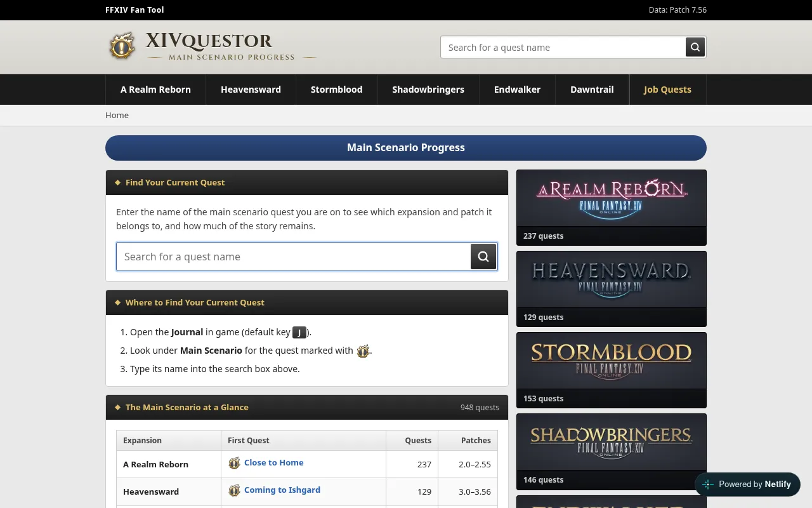
Task: Click the 'A Realm Reborn' table row name
Action: [x=155, y=464]
